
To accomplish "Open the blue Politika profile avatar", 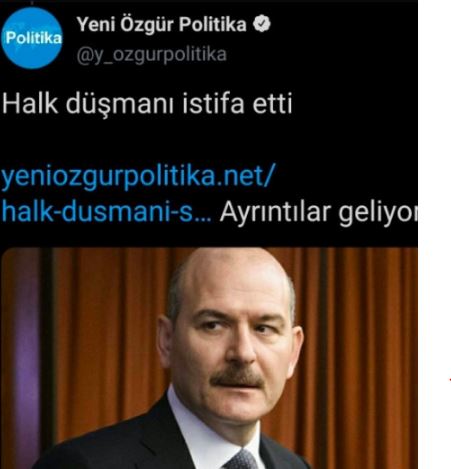I will point(32,38).
